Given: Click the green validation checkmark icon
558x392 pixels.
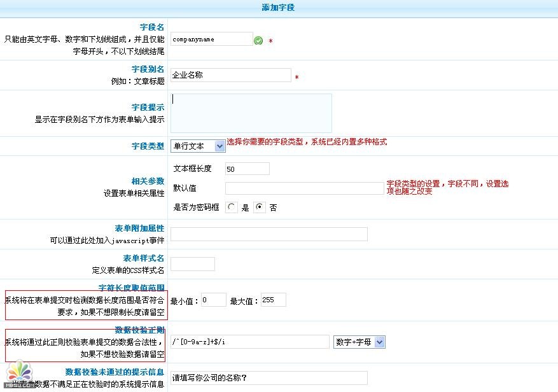Looking at the screenshot, I should point(258,40).
